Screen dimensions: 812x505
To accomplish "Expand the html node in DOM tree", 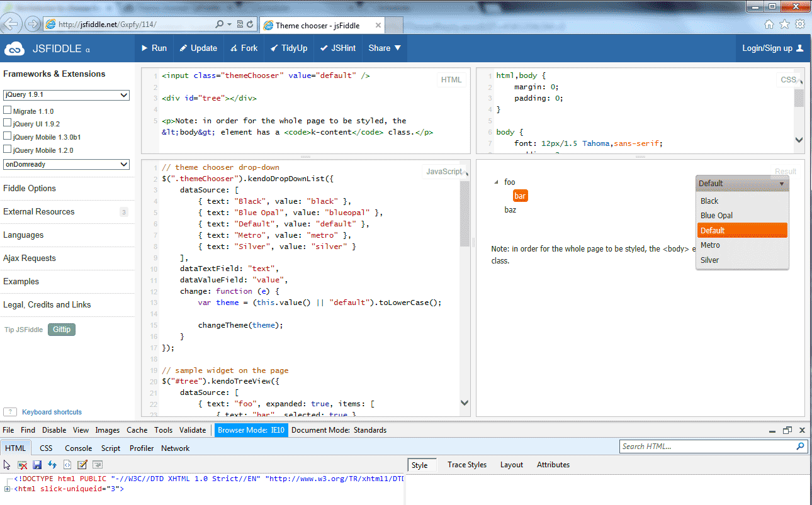I will 8,489.
